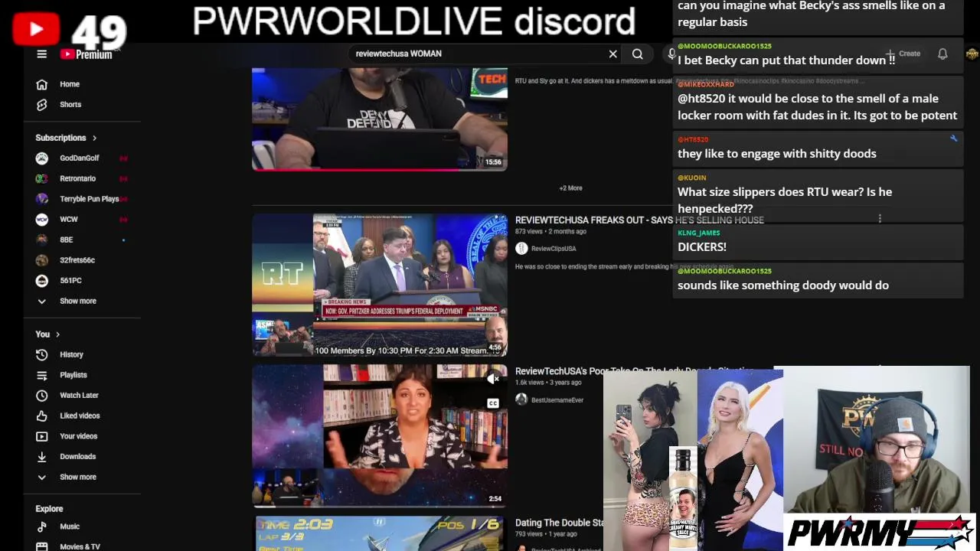Open the notifications bell
Image resolution: width=980 pixels, height=551 pixels.
coord(942,54)
